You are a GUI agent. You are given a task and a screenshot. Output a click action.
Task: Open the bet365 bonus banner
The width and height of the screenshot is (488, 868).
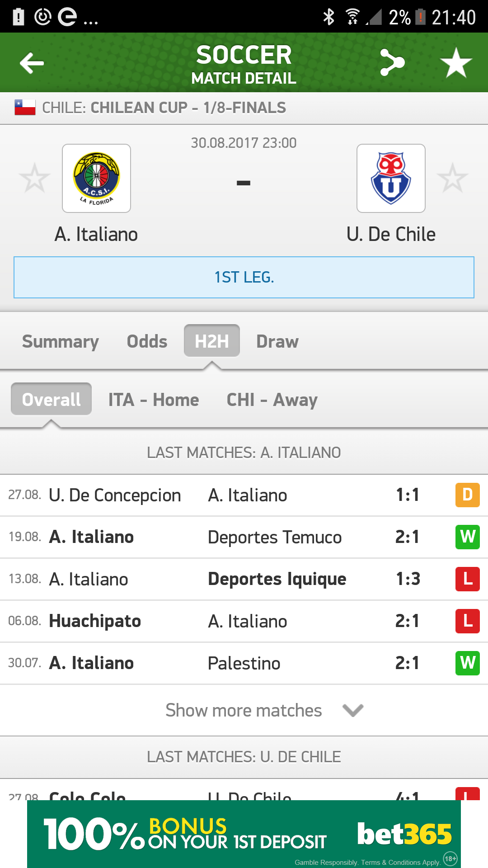pyautogui.click(x=244, y=834)
